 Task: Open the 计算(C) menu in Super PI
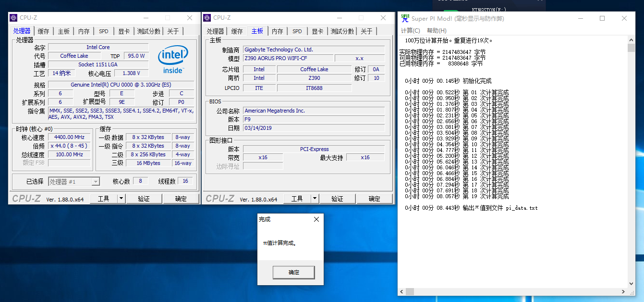point(410,31)
